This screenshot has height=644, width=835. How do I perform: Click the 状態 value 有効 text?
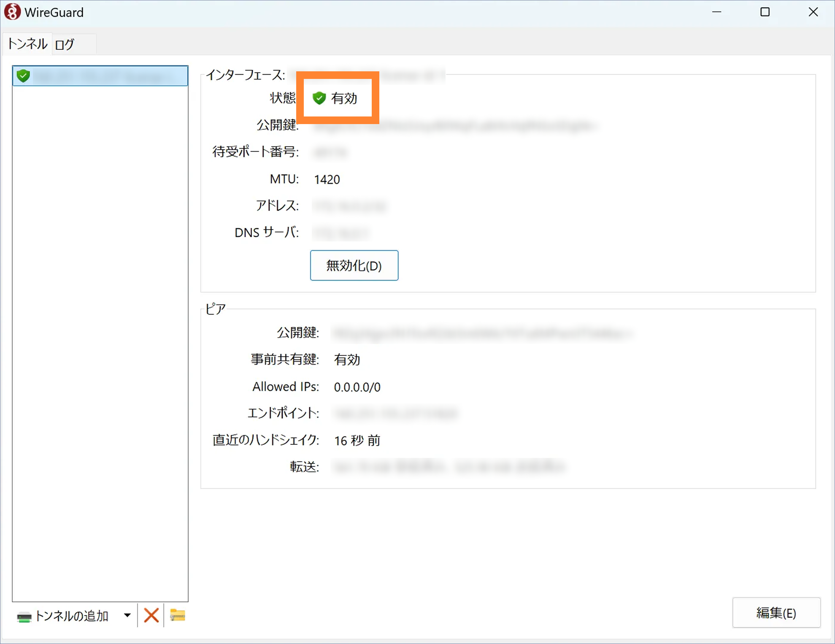(344, 98)
